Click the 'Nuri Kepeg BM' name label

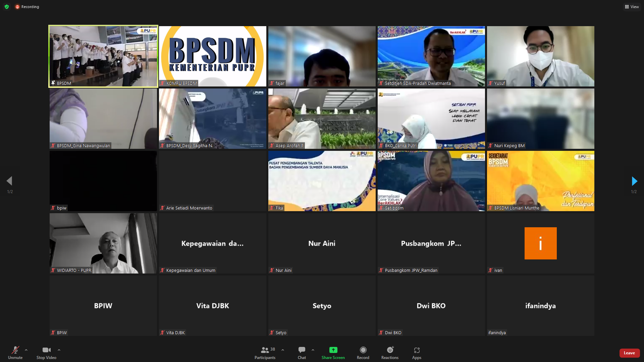click(x=509, y=145)
